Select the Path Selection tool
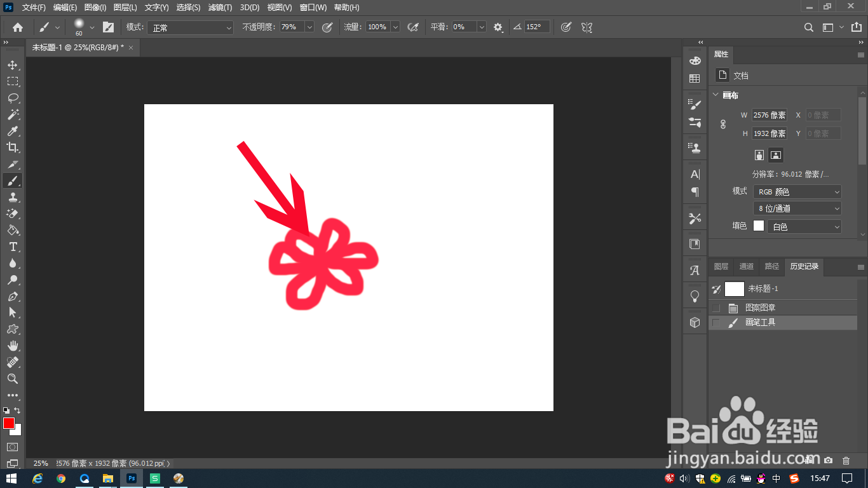 13,313
